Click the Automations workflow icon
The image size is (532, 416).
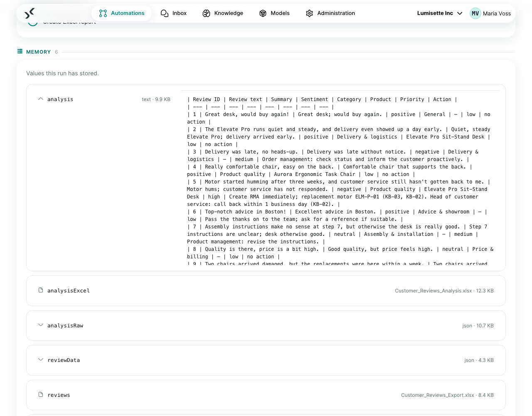[103, 13]
